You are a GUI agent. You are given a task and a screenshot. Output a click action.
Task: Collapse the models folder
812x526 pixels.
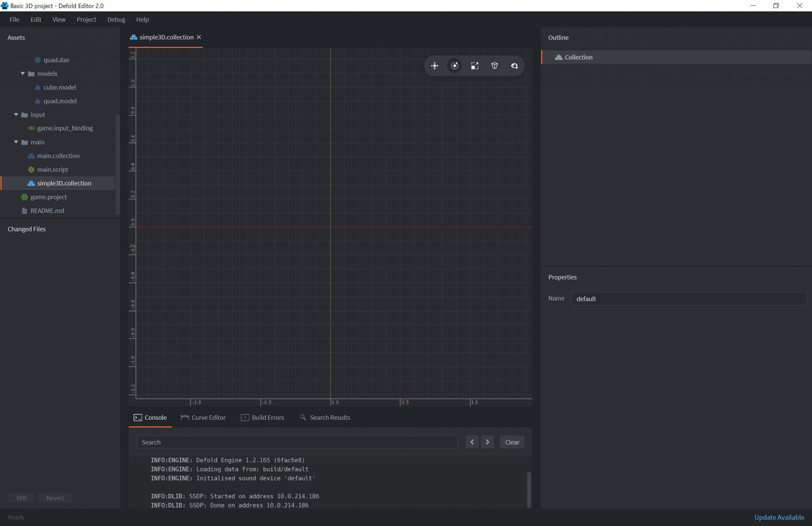(x=23, y=74)
